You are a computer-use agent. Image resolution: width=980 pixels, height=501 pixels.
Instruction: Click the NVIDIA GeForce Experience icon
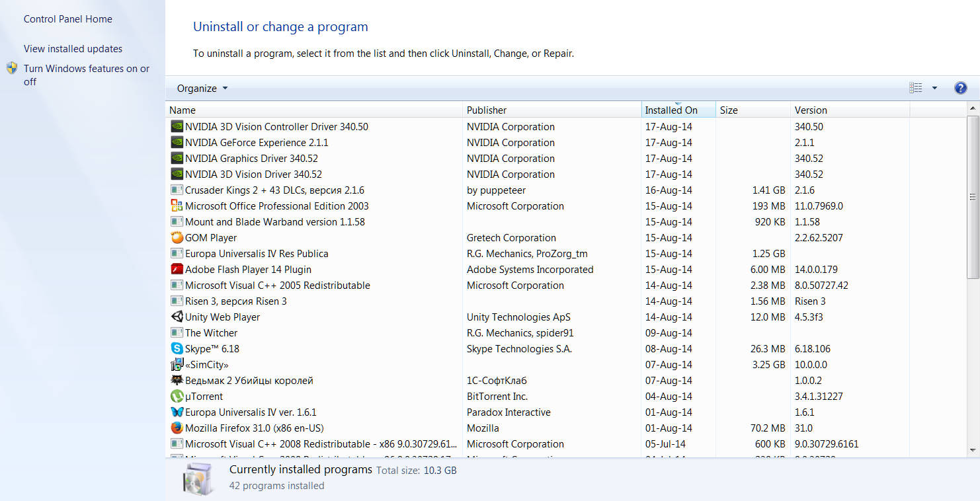tap(177, 143)
